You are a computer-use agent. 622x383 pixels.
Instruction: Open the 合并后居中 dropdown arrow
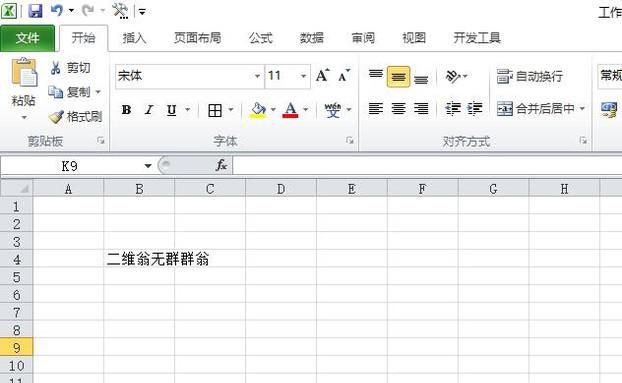pyautogui.click(x=582, y=109)
